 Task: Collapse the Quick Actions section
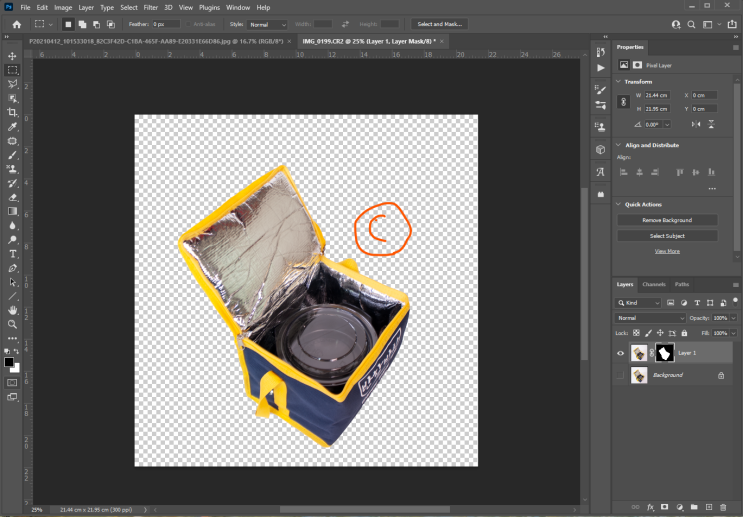click(618, 204)
